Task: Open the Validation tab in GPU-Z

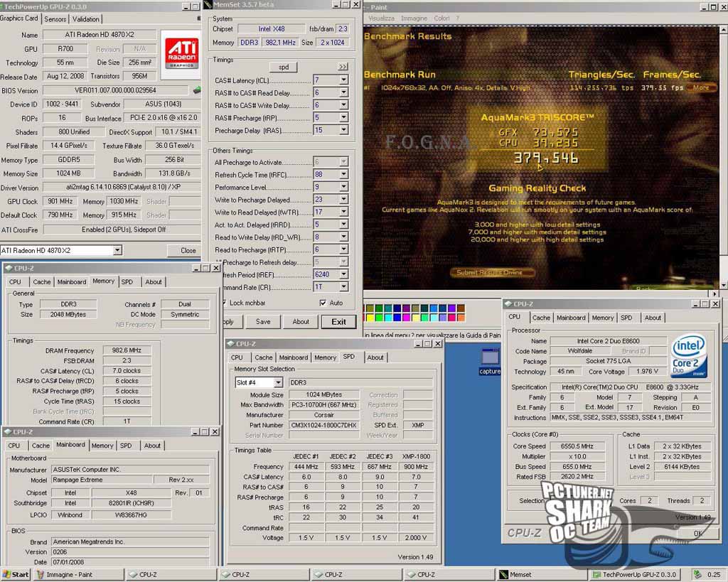Action: click(x=86, y=19)
